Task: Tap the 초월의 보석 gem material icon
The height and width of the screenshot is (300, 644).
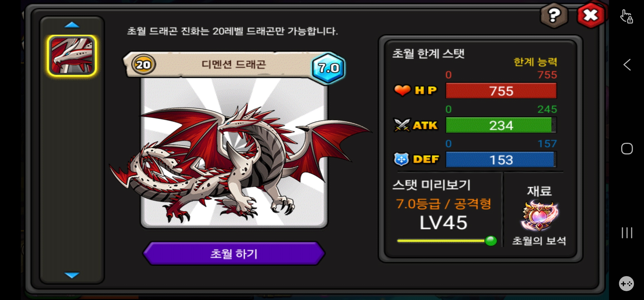Action: pyautogui.click(x=539, y=216)
